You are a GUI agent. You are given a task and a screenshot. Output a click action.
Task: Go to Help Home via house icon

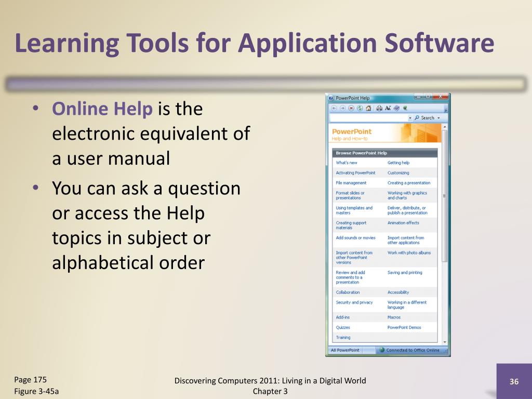coord(368,108)
